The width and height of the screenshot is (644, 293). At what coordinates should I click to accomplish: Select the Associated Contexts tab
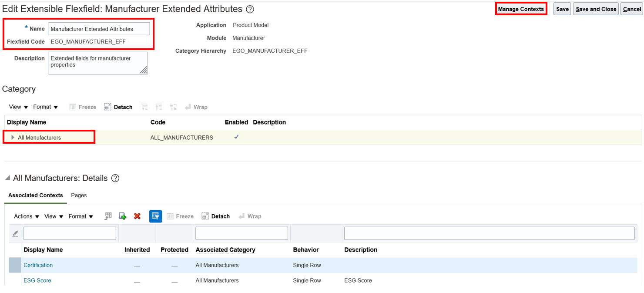point(36,195)
